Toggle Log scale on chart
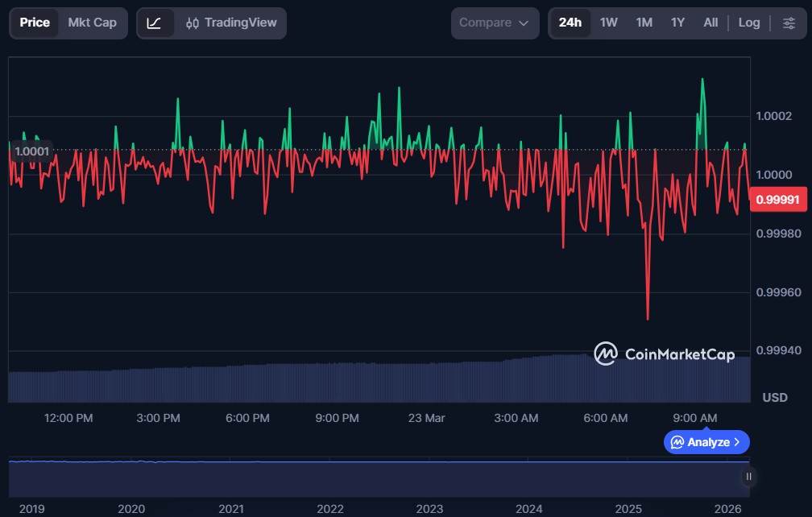Viewport: 812px width, 517px height. (748, 23)
